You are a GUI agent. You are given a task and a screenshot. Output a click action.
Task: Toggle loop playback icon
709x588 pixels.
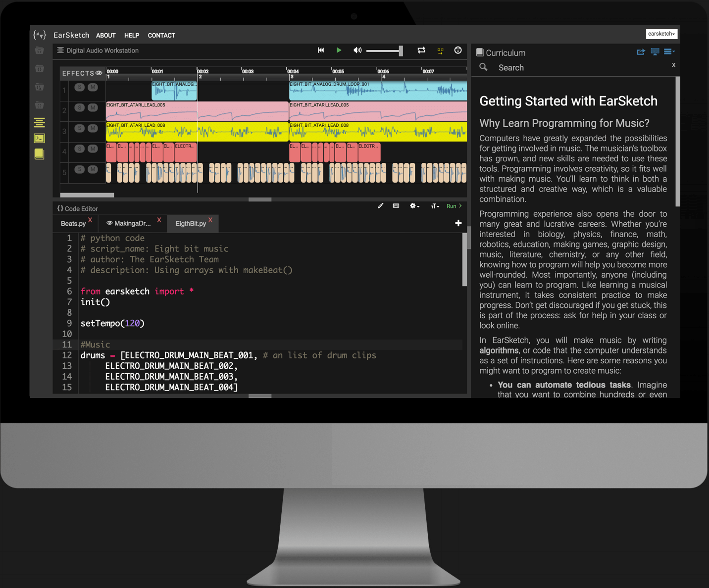[x=421, y=50]
